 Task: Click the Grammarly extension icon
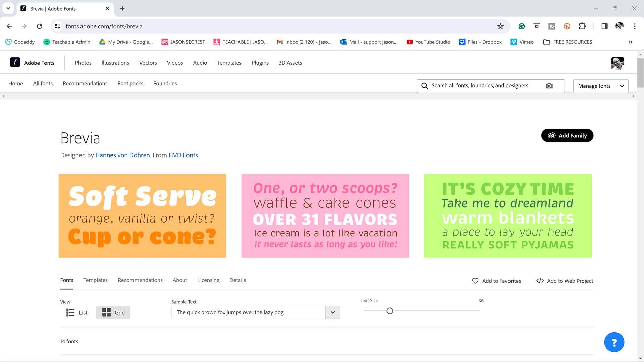(521, 26)
